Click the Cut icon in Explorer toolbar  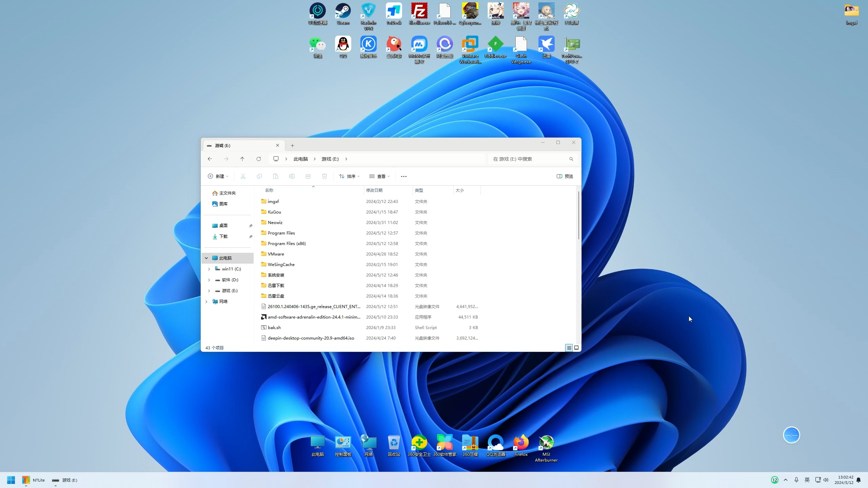[x=243, y=176]
